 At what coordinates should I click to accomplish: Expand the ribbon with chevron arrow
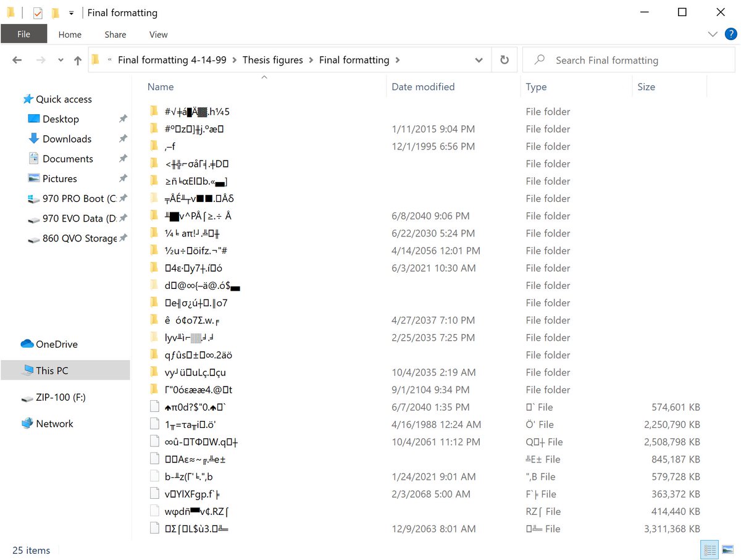click(713, 34)
